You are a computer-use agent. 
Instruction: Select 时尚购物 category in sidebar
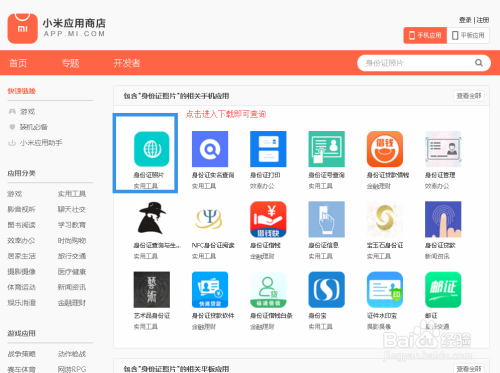click(x=72, y=240)
